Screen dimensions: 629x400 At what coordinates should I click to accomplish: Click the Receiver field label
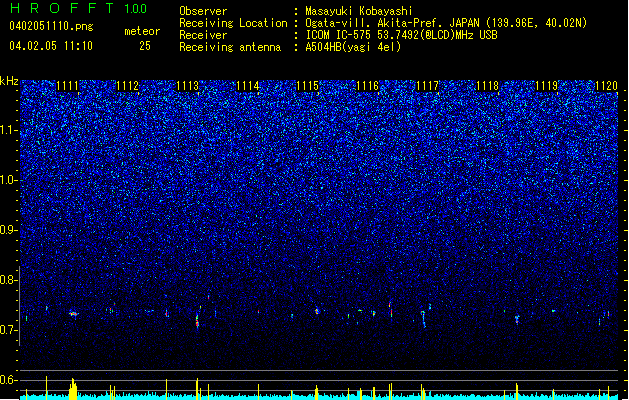(x=203, y=35)
